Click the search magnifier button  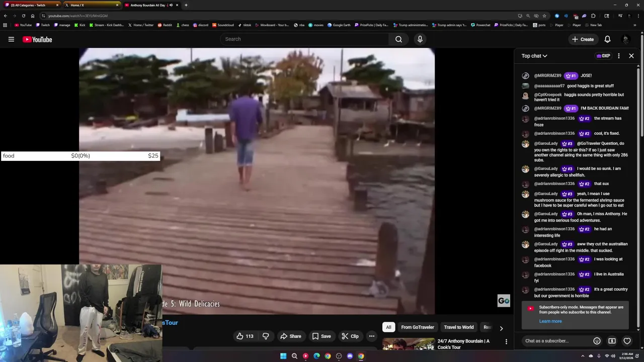[398, 39]
